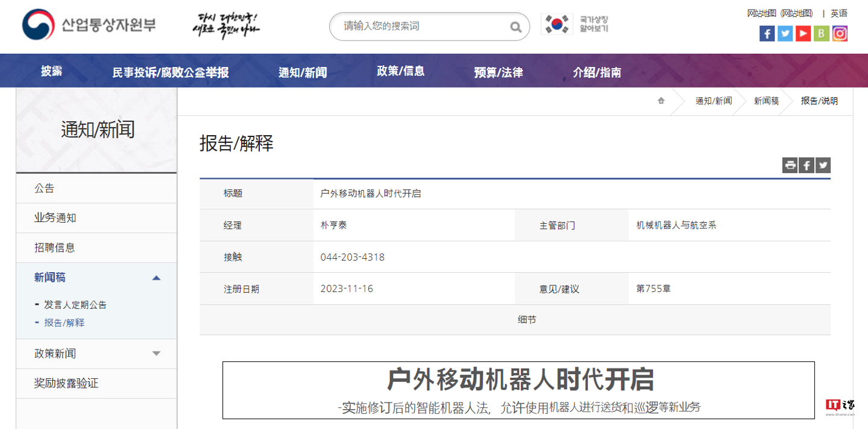Open the ministry's Facebook page icon
The height and width of the screenshot is (429, 868).
point(767,33)
